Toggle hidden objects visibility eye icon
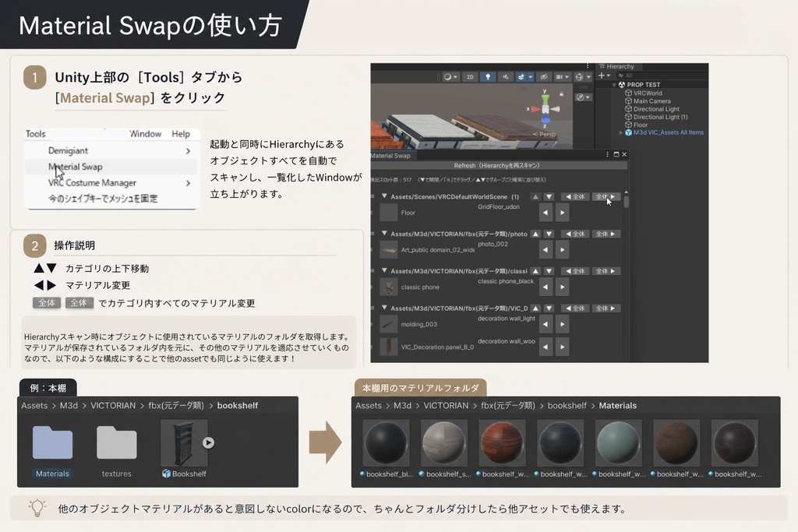The image size is (798, 532). click(x=543, y=77)
